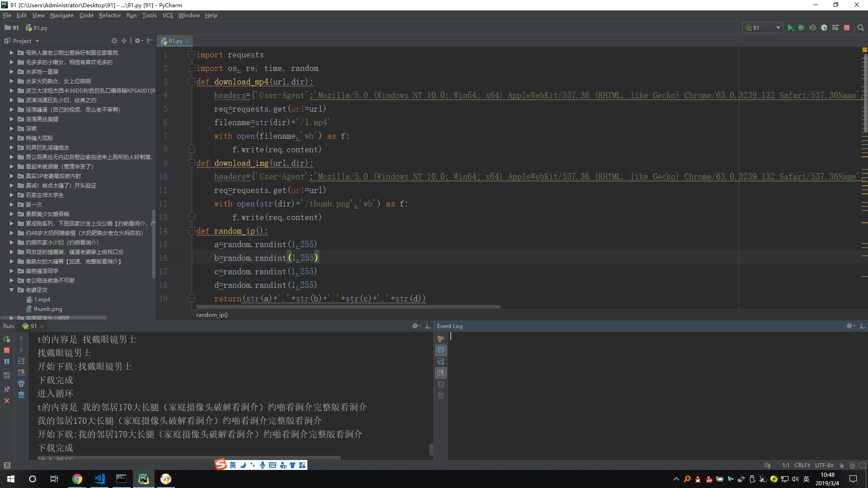The width and height of the screenshot is (868, 488).
Task: Toggle pin tab in Run panel
Action: click(x=7, y=389)
